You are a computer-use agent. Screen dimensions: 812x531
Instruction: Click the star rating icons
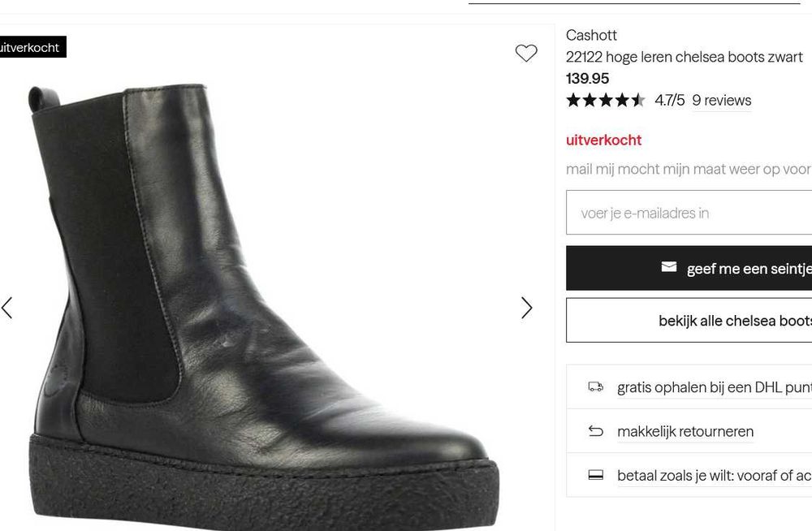[605, 101]
